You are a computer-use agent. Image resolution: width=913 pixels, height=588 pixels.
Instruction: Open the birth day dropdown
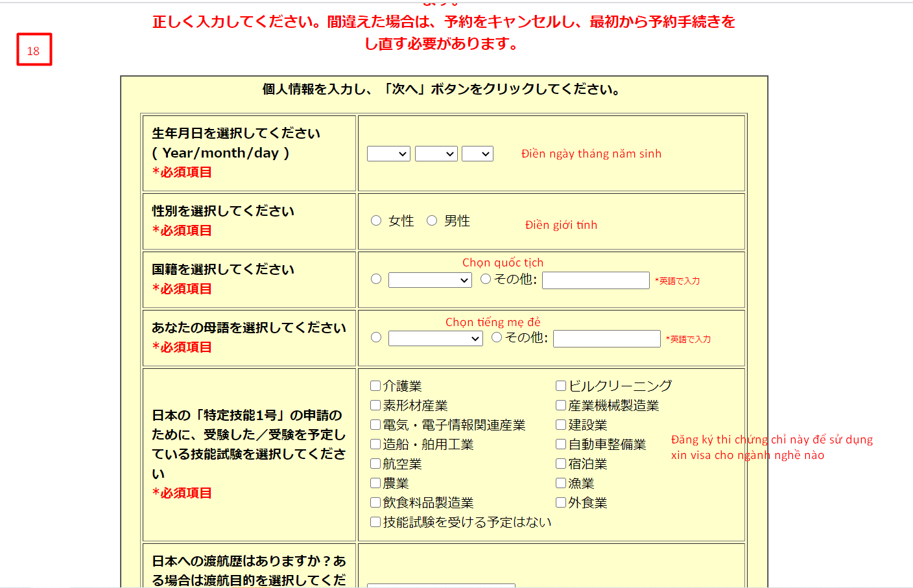477,154
